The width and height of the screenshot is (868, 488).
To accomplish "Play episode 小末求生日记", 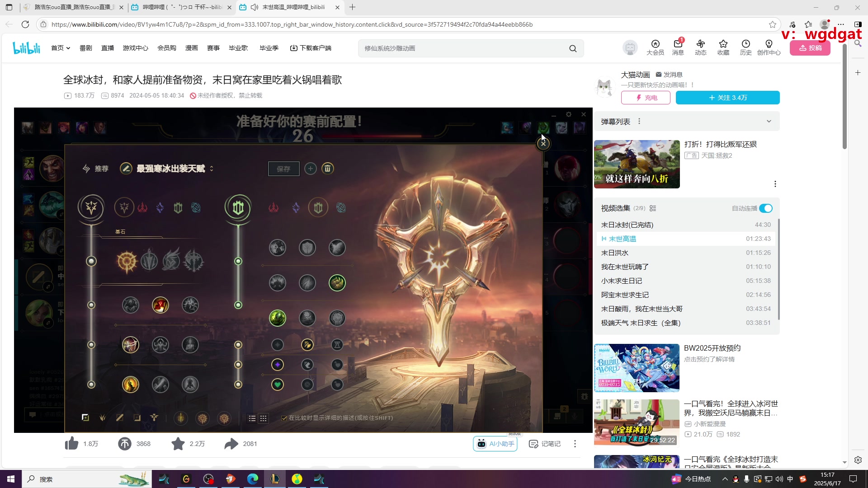I will [x=686, y=281].
